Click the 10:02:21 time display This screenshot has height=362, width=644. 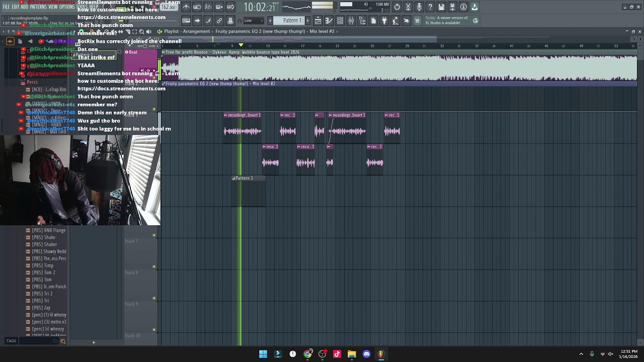tap(260, 7)
